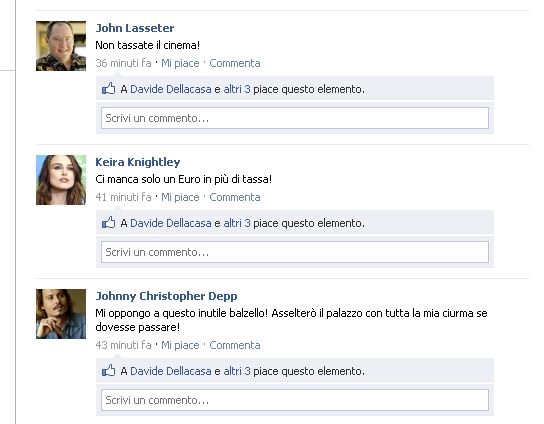This screenshot has height=424, width=544.
Task: Like John Lasseter's post with Mi piace
Action: coord(180,63)
